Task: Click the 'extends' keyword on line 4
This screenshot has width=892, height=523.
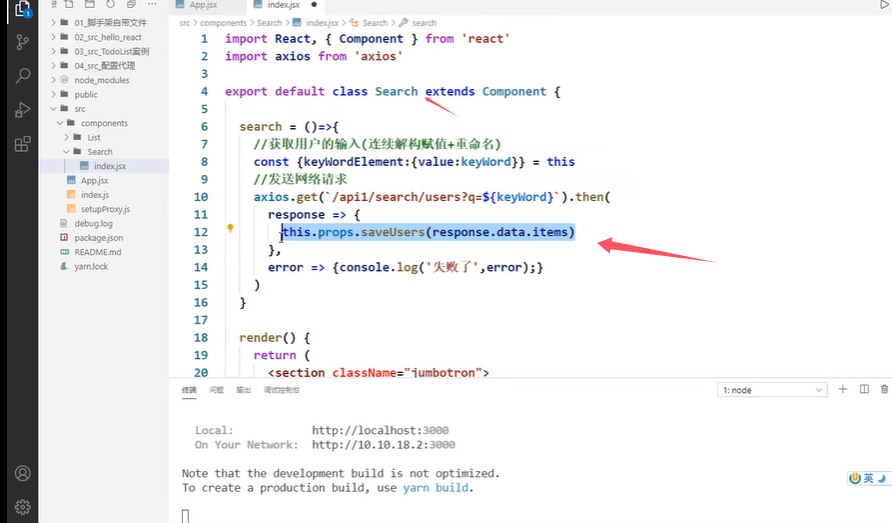Action: click(450, 92)
